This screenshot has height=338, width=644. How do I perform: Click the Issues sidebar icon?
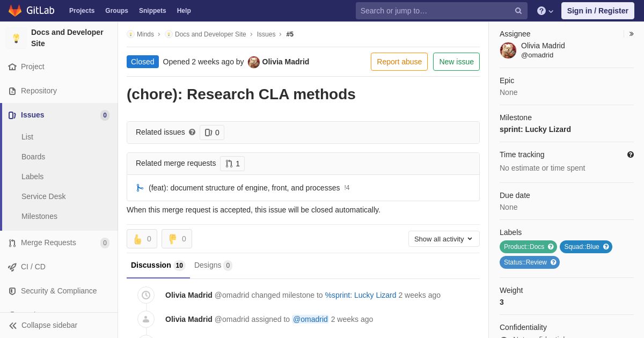click(12, 115)
